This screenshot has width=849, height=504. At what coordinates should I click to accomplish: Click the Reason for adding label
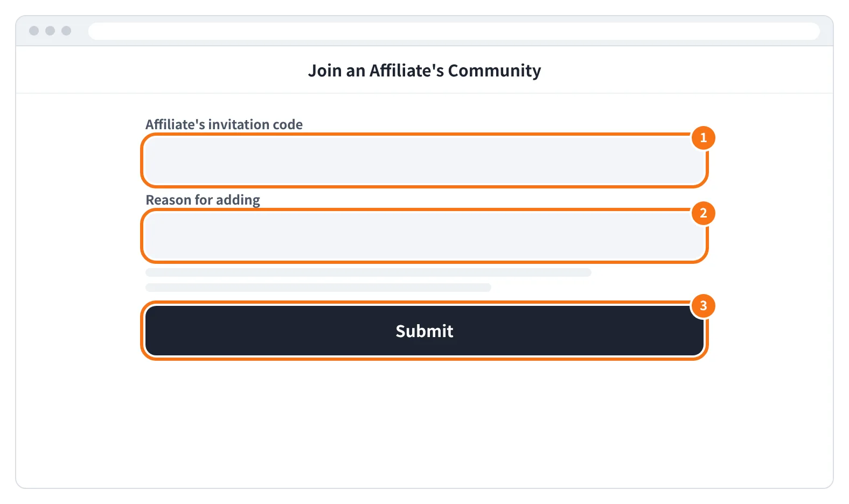[x=203, y=200]
